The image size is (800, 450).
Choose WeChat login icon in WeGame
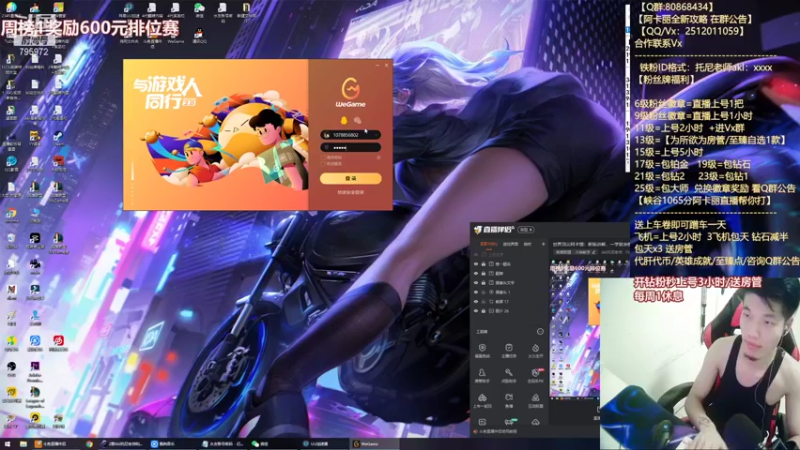tap(358, 120)
